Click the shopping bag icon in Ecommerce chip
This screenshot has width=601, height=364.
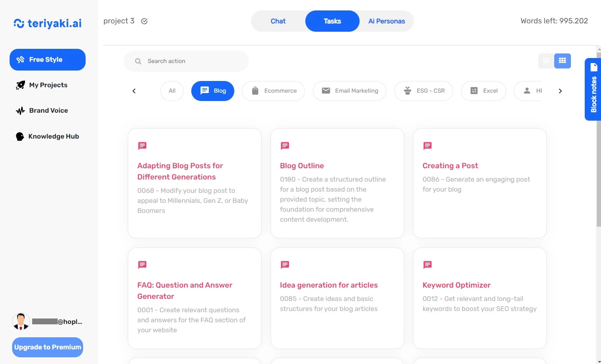(255, 91)
